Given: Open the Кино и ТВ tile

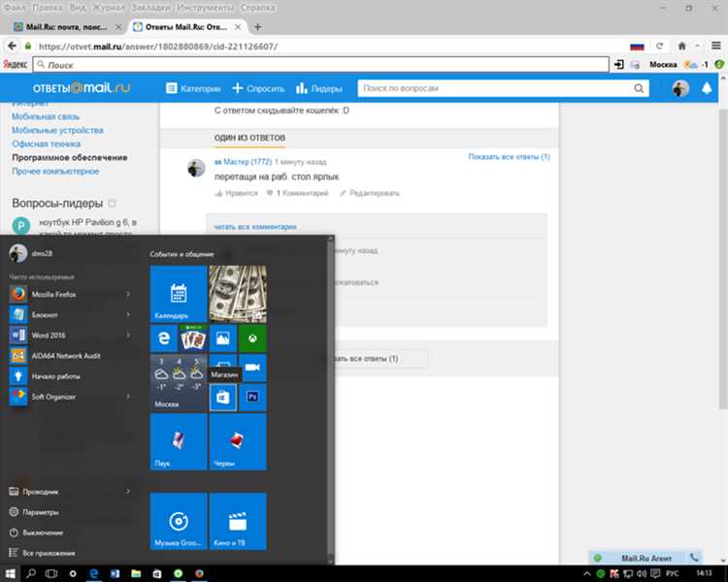Looking at the screenshot, I should pyautogui.click(x=238, y=521).
